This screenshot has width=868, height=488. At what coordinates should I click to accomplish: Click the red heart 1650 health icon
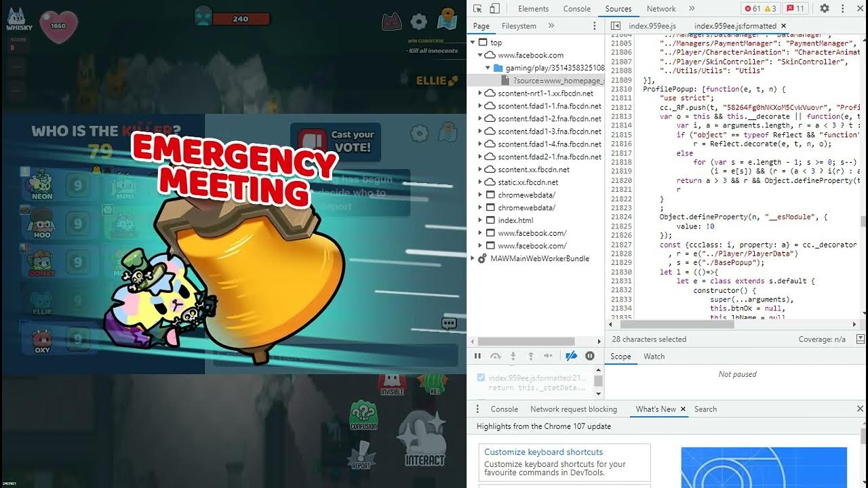click(x=57, y=26)
